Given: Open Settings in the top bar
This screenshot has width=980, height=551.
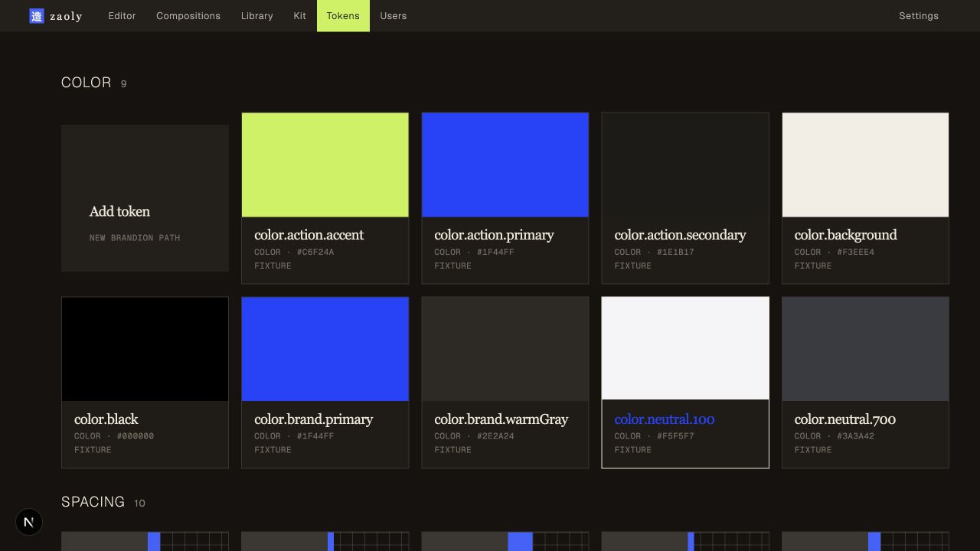Looking at the screenshot, I should click(919, 16).
